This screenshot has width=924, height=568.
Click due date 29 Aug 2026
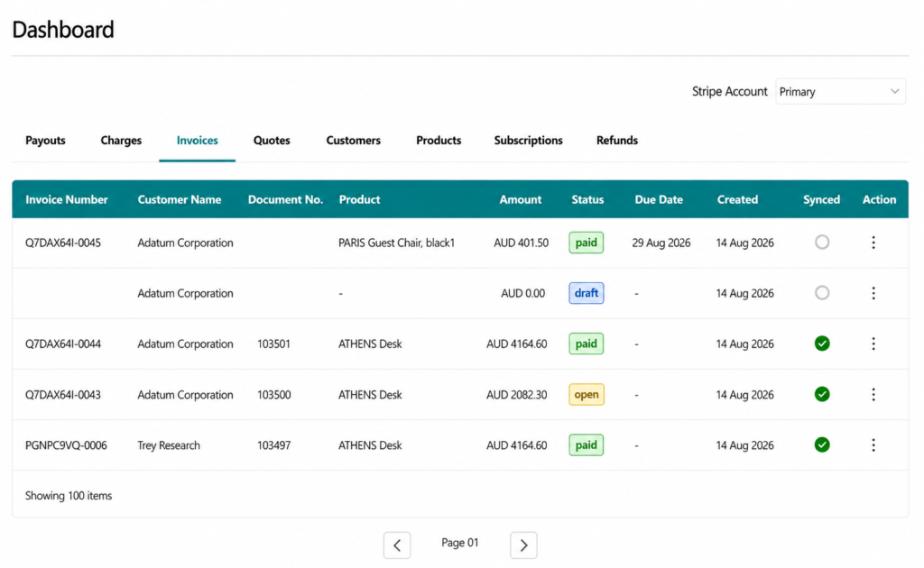661,243
